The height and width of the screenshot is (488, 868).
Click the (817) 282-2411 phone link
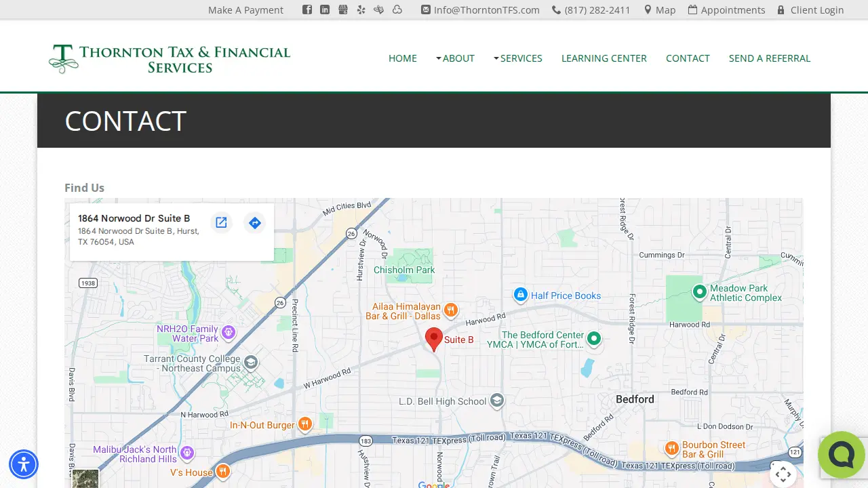coord(597,10)
